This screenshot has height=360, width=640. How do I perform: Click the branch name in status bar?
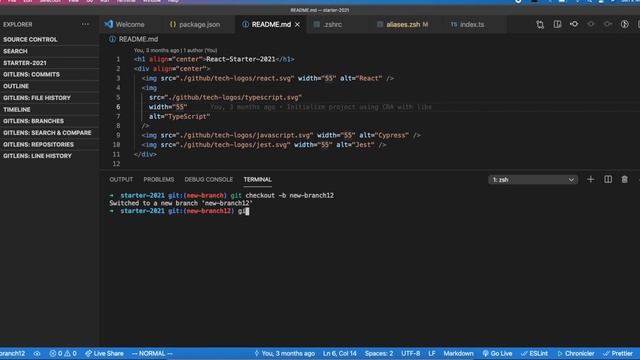(13, 353)
